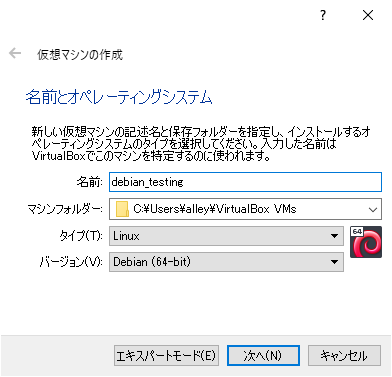Click the 名前とオペレーティングシステム heading
The image size is (392, 377).
119,97
